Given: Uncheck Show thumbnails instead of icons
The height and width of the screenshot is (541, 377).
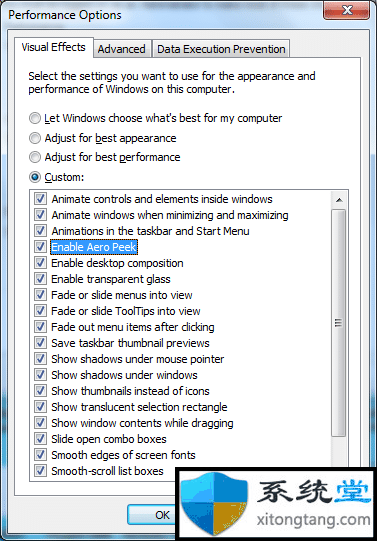Looking at the screenshot, I should (40, 391).
